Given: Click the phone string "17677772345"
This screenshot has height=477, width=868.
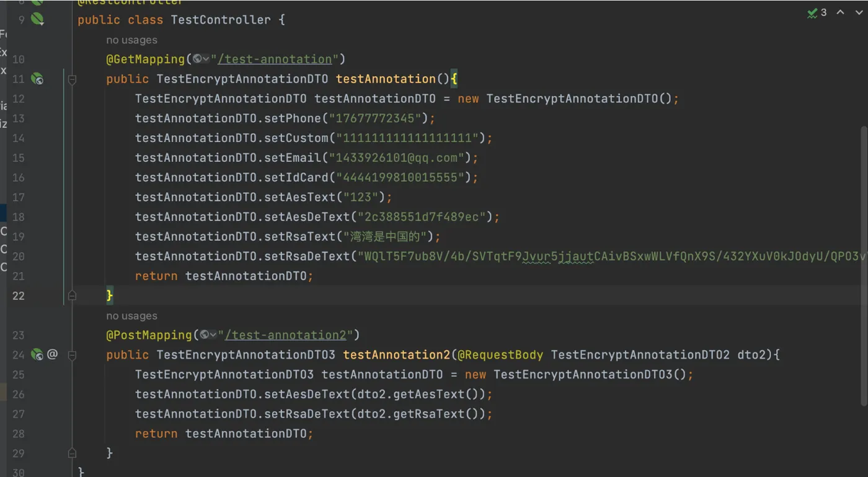Looking at the screenshot, I should click(x=375, y=118).
